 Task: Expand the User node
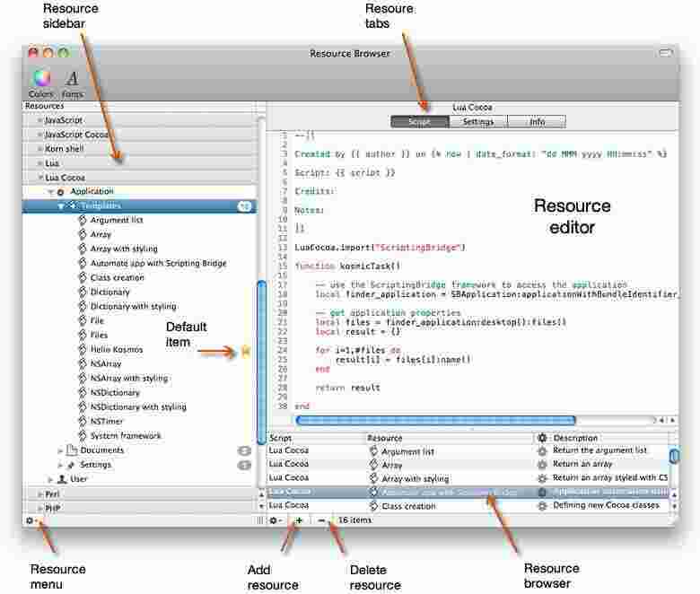pyautogui.click(x=51, y=479)
